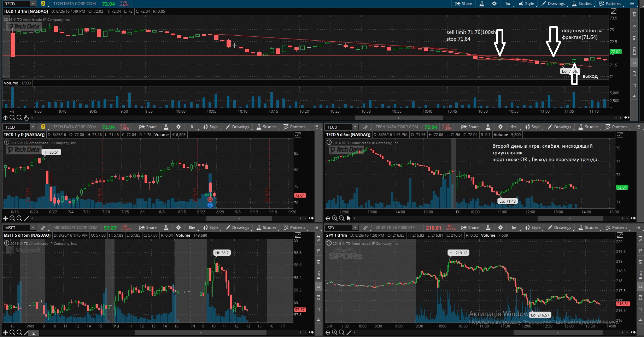Click Style button in SPY chart toolbar
The height and width of the screenshot is (337, 644).
coord(533,227)
